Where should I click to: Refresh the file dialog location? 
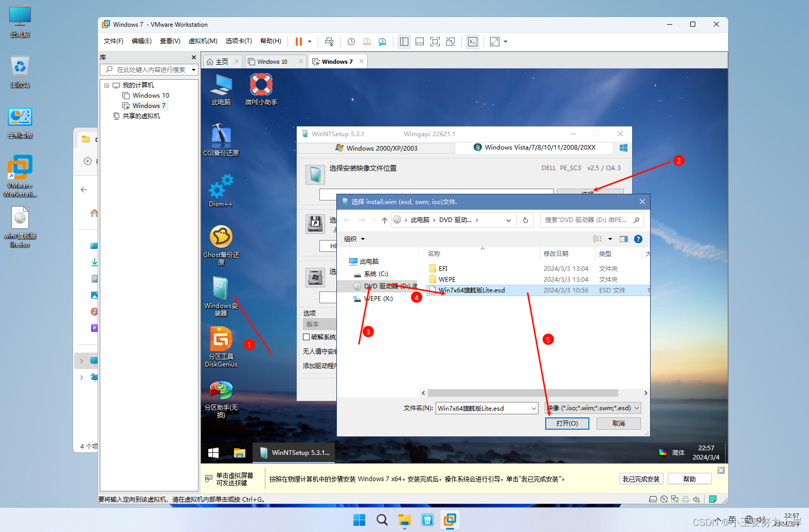(526, 220)
